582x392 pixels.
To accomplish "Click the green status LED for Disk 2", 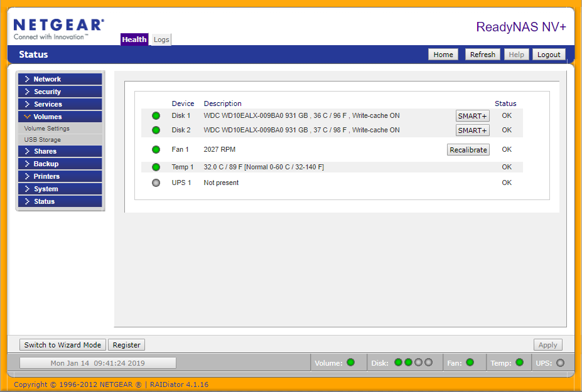I will point(156,130).
